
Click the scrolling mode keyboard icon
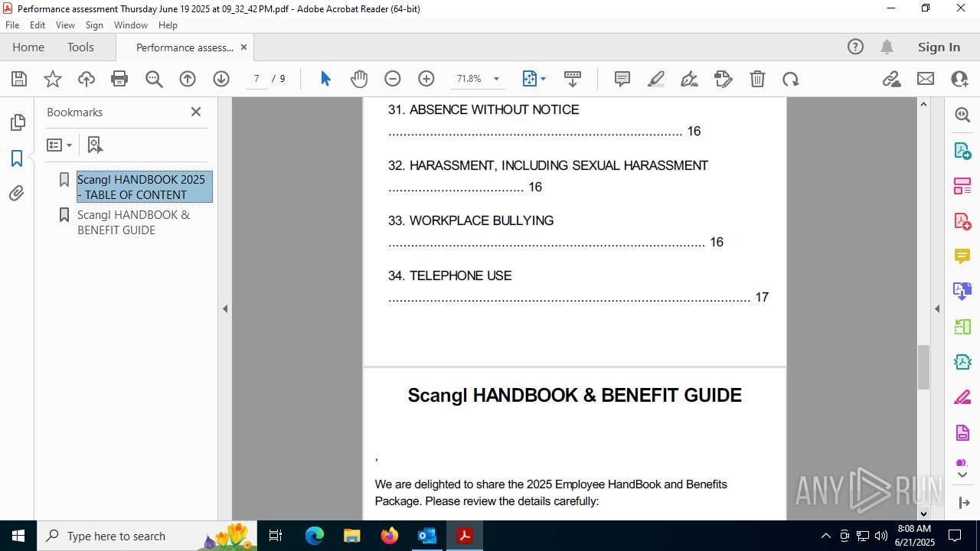tap(573, 79)
